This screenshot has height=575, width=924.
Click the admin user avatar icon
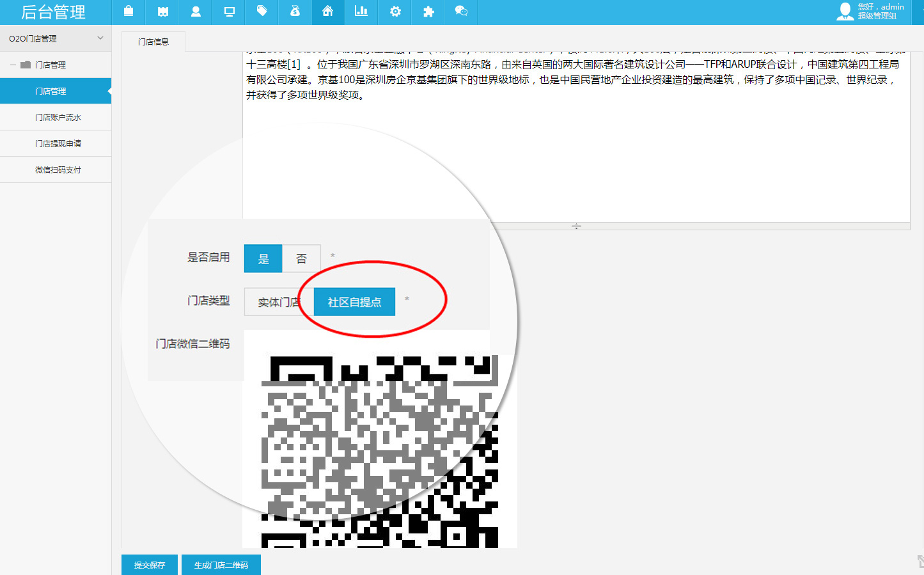845,12
